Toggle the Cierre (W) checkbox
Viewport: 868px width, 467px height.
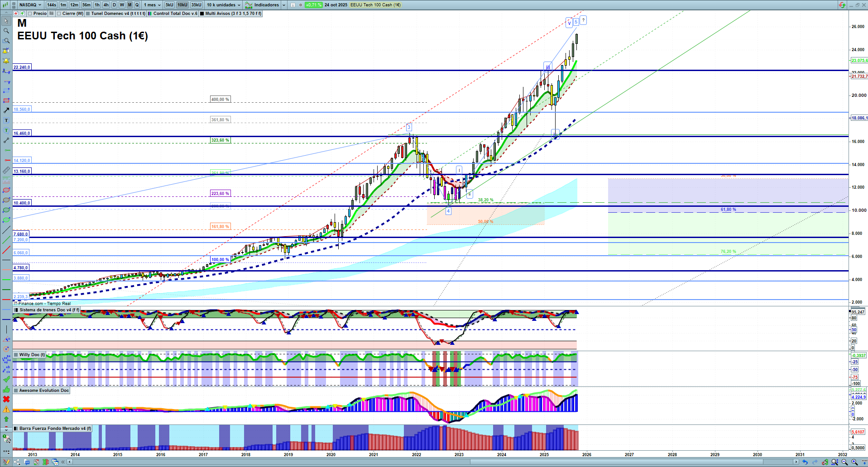tap(59, 14)
